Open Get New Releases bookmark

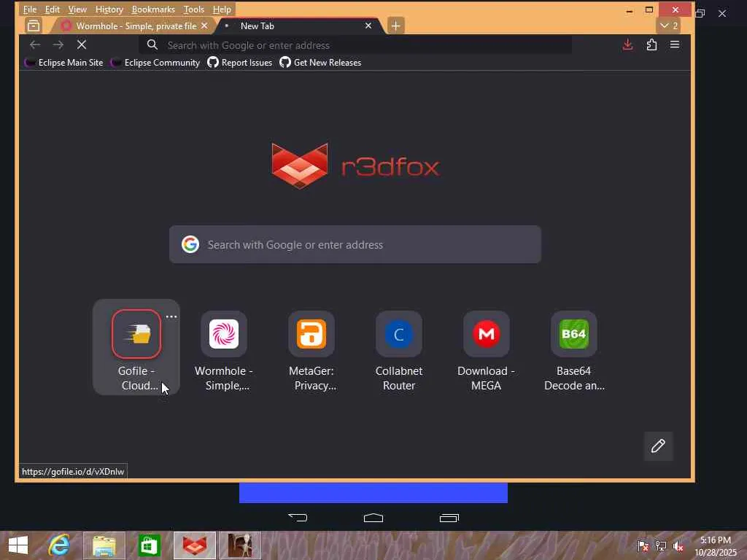(320, 63)
